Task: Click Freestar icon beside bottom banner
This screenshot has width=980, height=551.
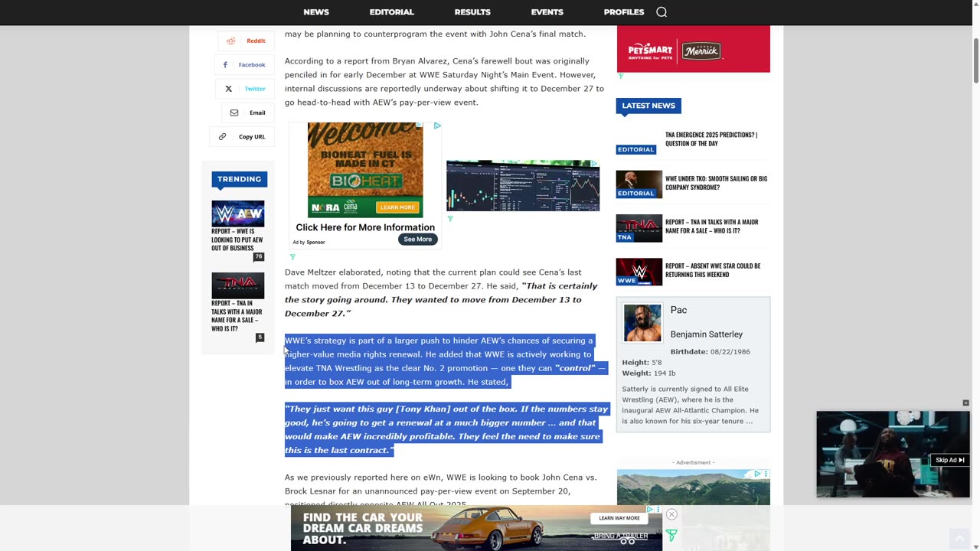Action: click(671, 536)
